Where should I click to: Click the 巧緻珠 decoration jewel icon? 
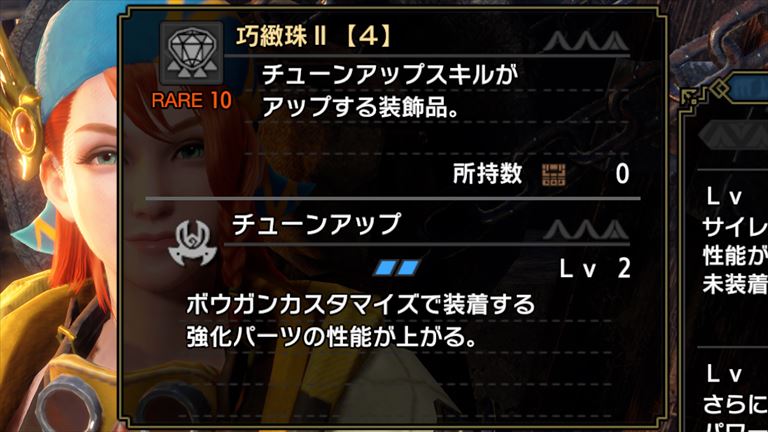pos(192,53)
